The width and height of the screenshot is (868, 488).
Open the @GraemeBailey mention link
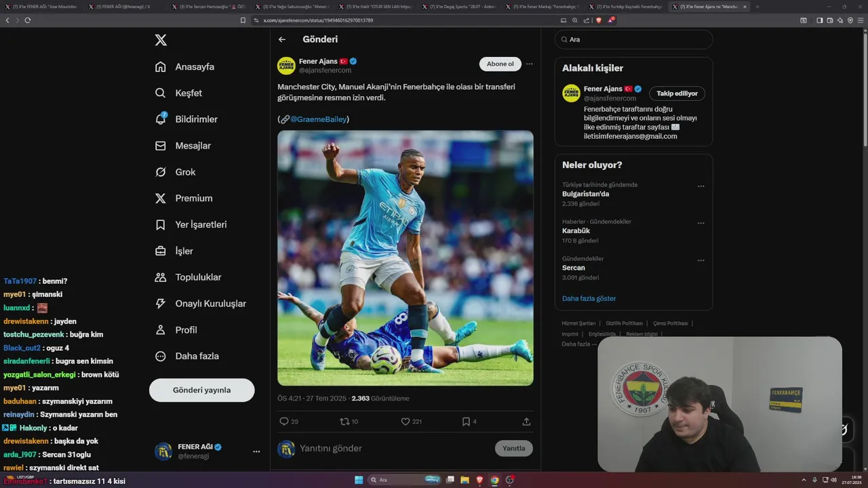point(319,119)
